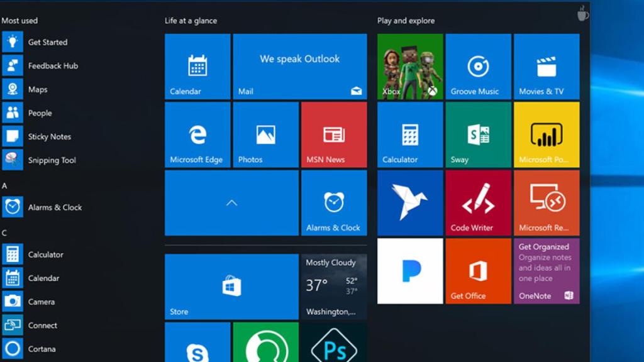The height and width of the screenshot is (362, 644).
Task: Launch Code Writer
Action: (478, 203)
